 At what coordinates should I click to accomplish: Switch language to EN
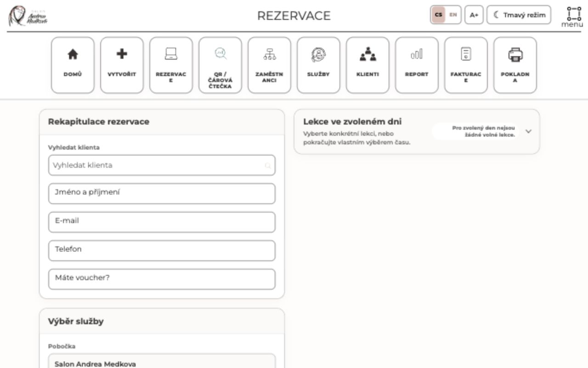[x=453, y=15]
